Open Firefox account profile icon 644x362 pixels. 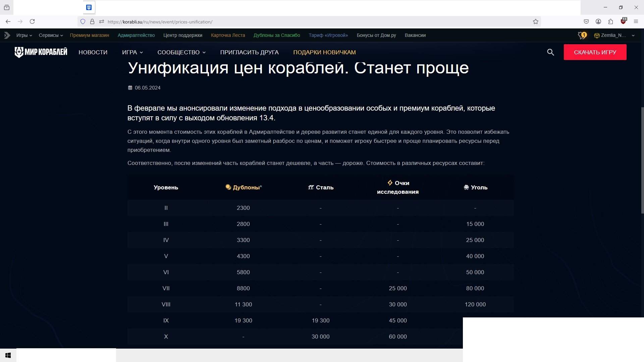coord(598,21)
